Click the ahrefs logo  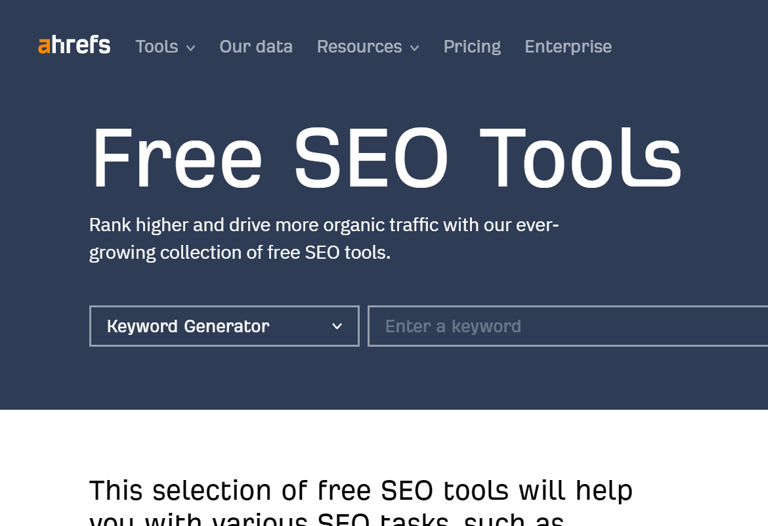[74, 45]
